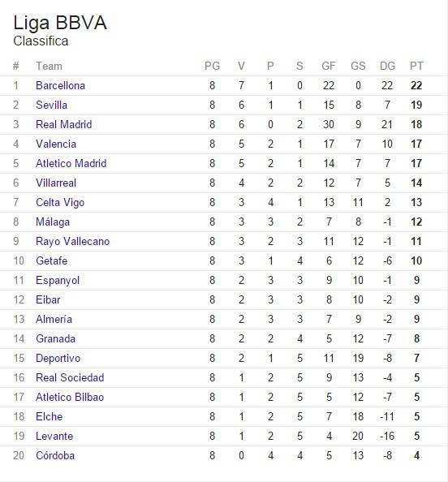
Task: Select the Liga BBVA title
Action: coord(60,23)
